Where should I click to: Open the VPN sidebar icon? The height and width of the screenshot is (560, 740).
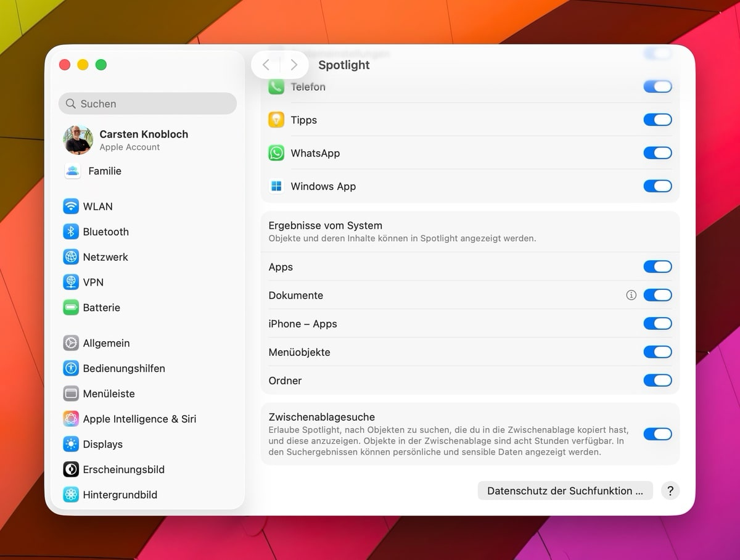coord(71,282)
